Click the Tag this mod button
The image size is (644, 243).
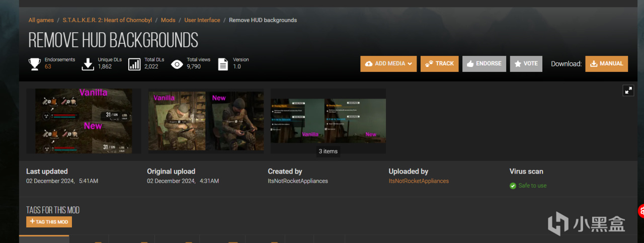click(49, 222)
